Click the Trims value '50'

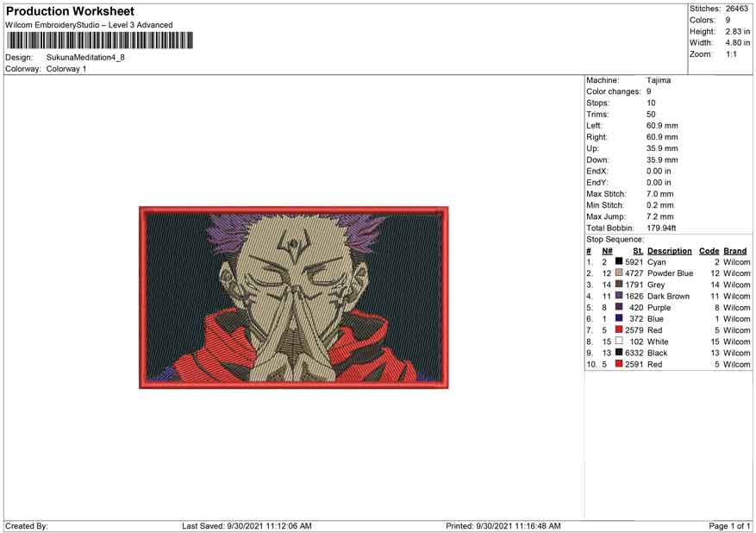(651, 115)
